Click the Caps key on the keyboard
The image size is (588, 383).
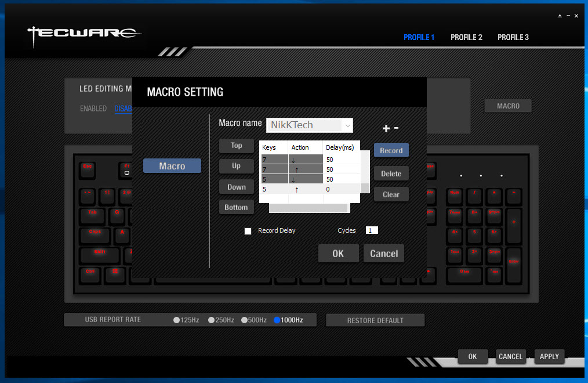pos(95,236)
